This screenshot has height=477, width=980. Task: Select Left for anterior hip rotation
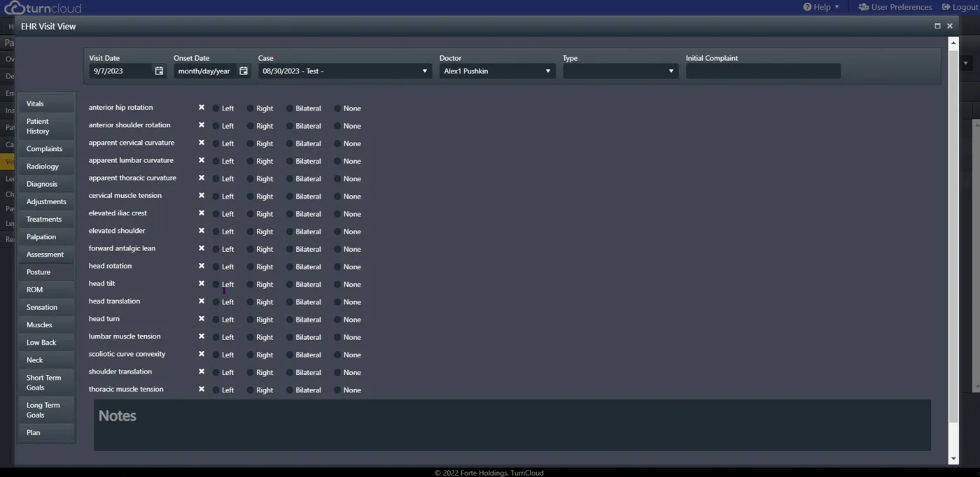pos(216,108)
